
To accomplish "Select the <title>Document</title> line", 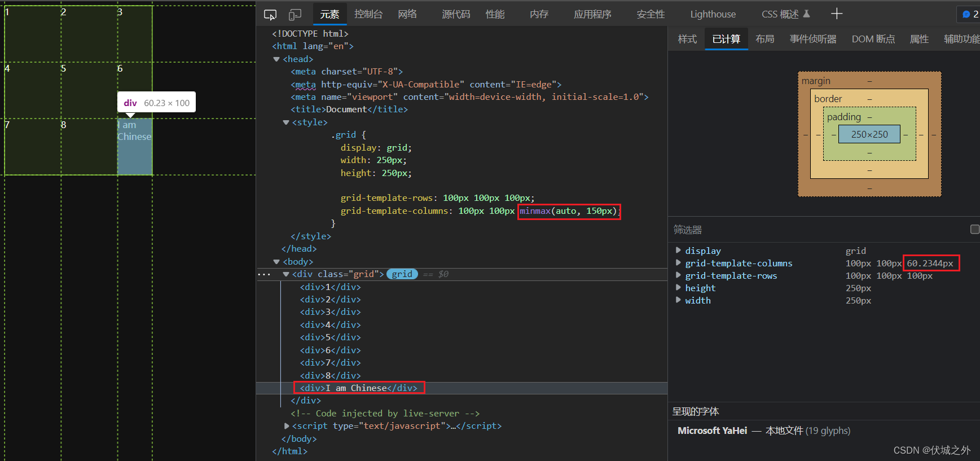I will click(349, 109).
